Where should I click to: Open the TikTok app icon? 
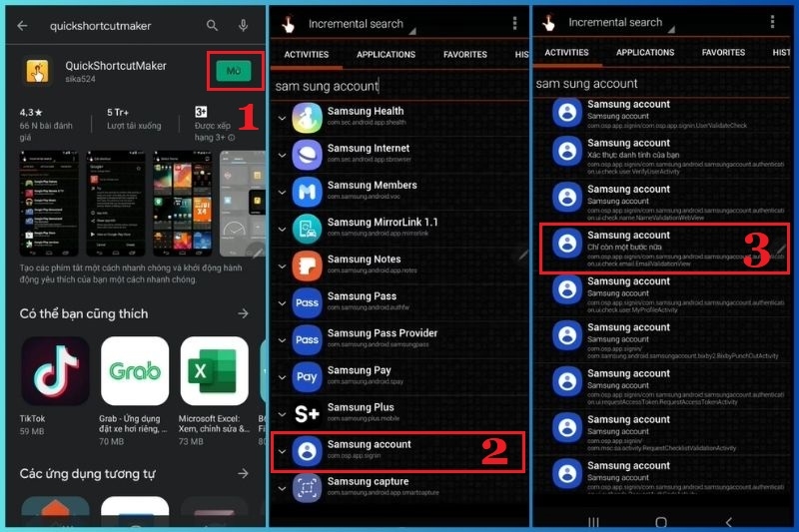click(x=55, y=370)
